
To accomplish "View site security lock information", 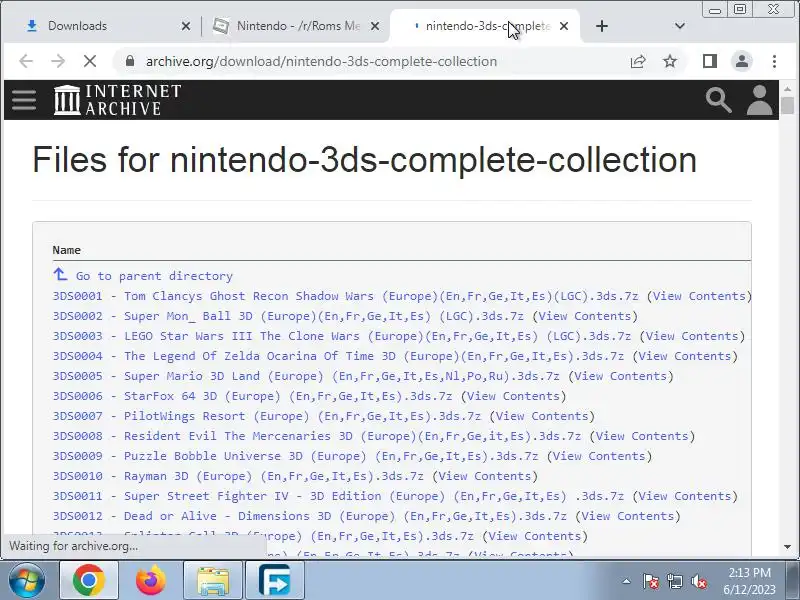I will [x=130, y=61].
